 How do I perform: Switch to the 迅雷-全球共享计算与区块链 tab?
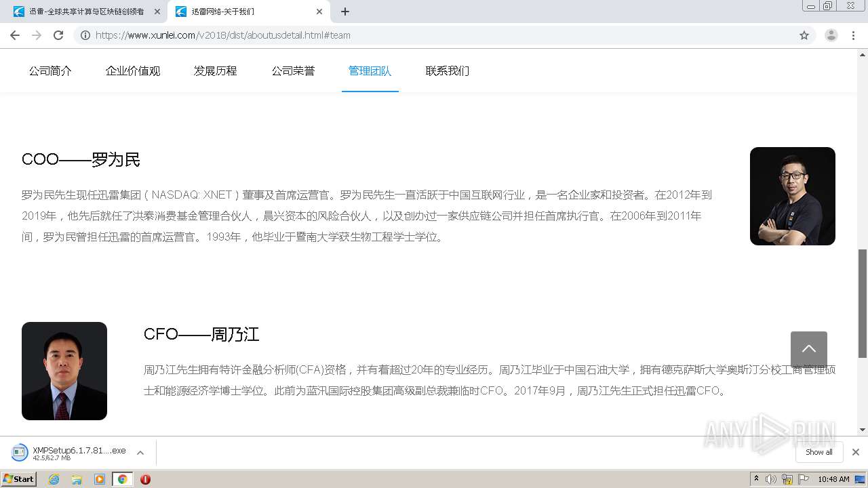click(86, 12)
